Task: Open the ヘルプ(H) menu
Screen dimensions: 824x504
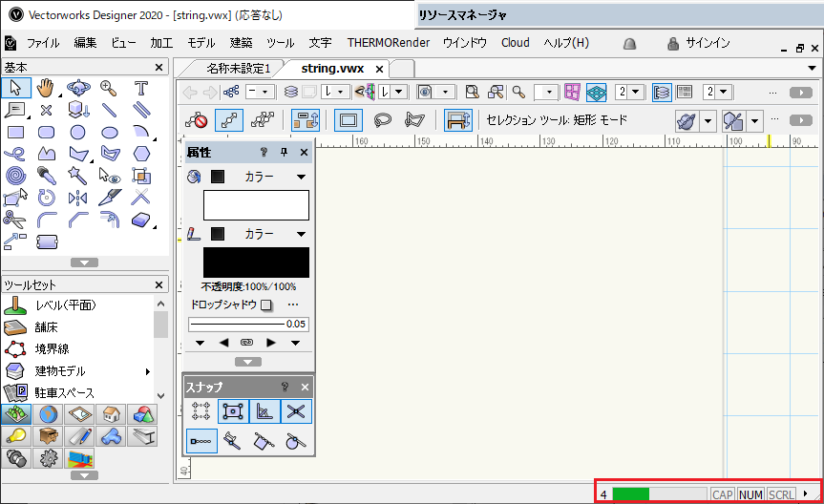Action: [566, 43]
